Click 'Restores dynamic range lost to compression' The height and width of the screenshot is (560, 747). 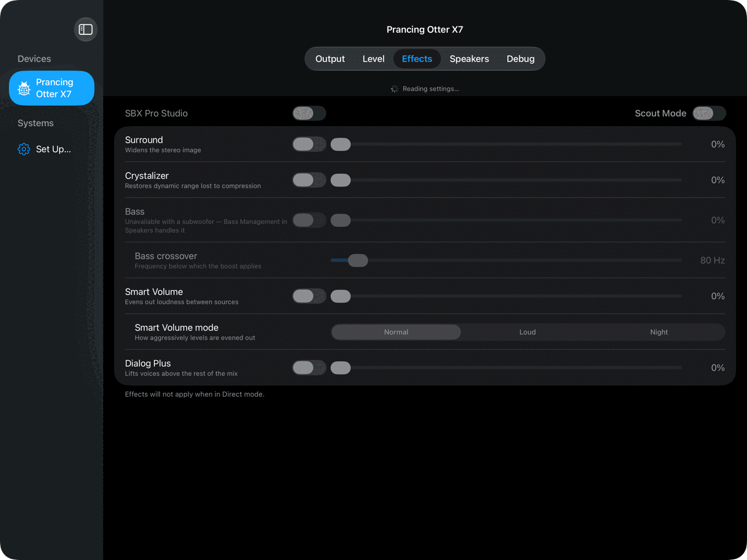(193, 186)
